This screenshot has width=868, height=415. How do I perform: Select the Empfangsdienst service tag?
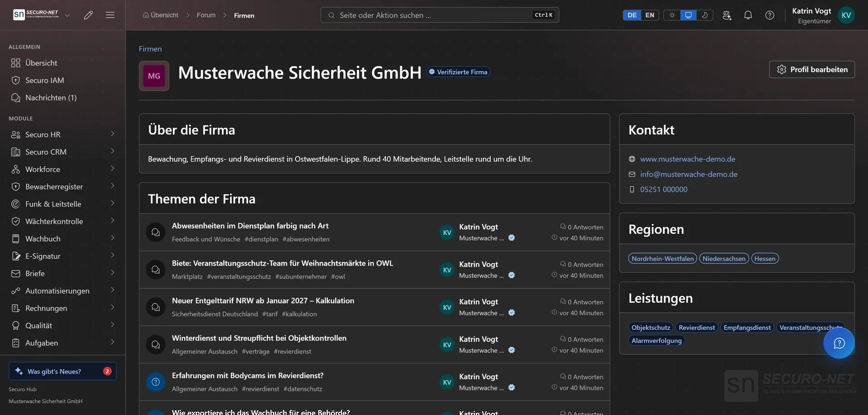tap(747, 327)
